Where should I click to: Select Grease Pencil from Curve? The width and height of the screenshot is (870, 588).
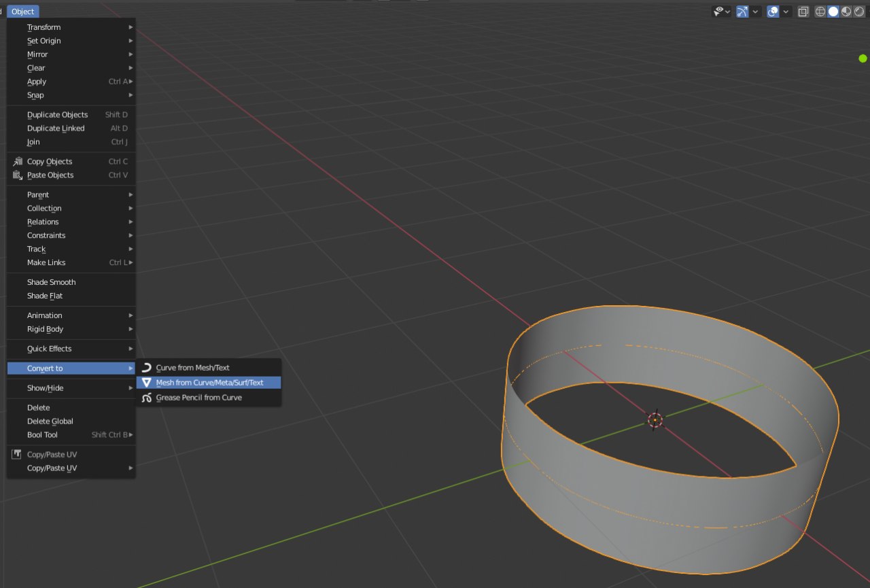(209, 398)
